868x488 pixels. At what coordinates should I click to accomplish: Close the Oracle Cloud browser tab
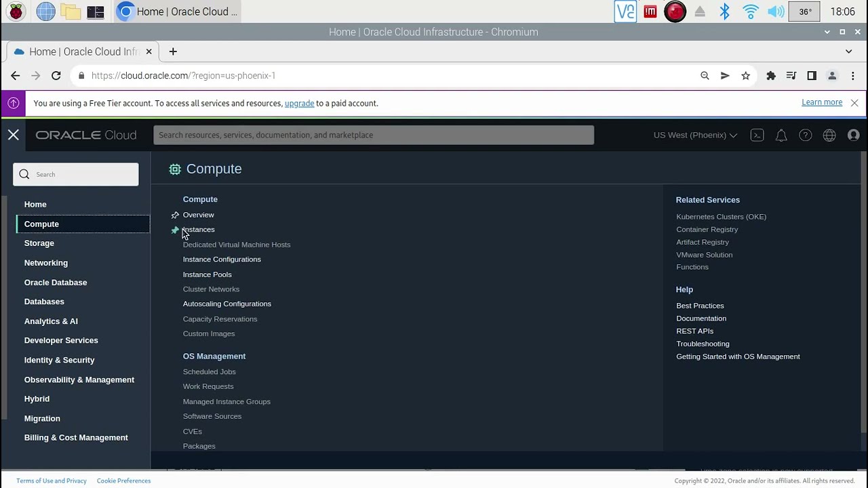[x=149, y=52]
